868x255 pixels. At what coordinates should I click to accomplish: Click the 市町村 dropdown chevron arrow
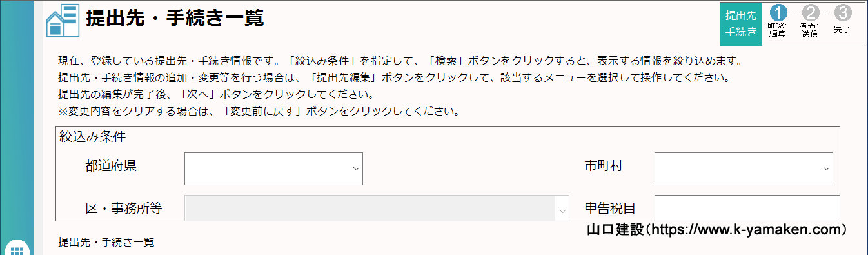click(x=825, y=169)
